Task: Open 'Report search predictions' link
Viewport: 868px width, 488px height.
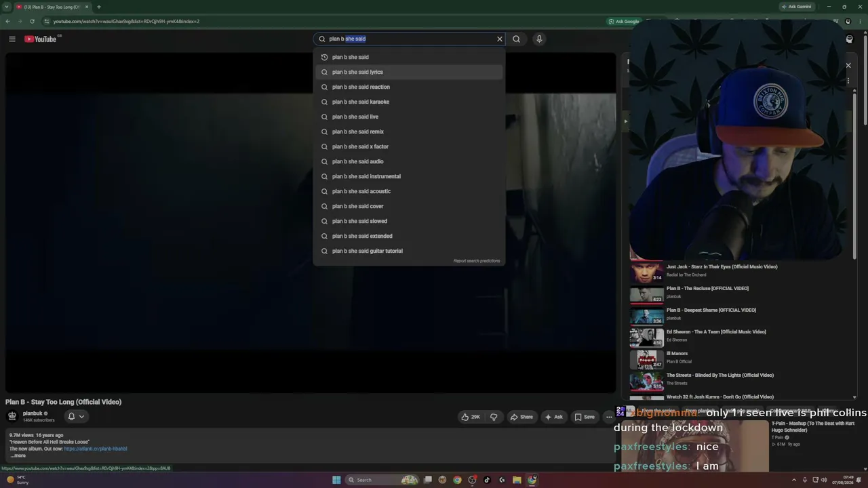Action: pyautogui.click(x=477, y=261)
